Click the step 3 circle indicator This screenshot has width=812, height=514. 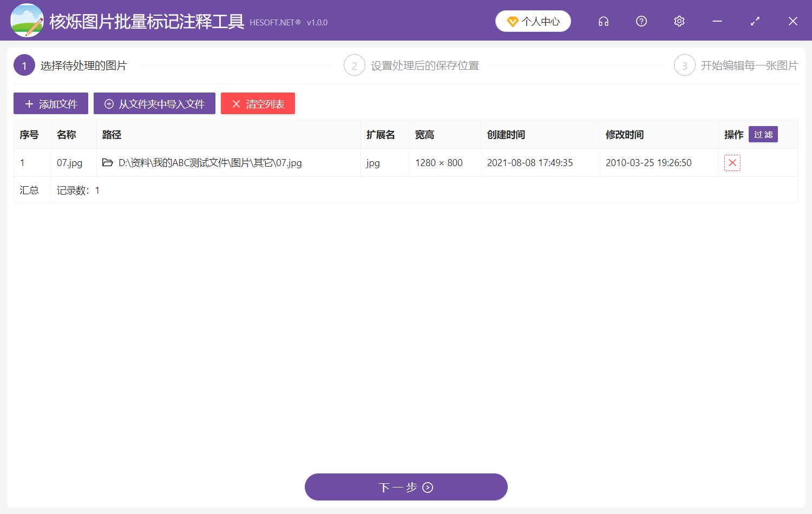pyautogui.click(x=685, y=65)
